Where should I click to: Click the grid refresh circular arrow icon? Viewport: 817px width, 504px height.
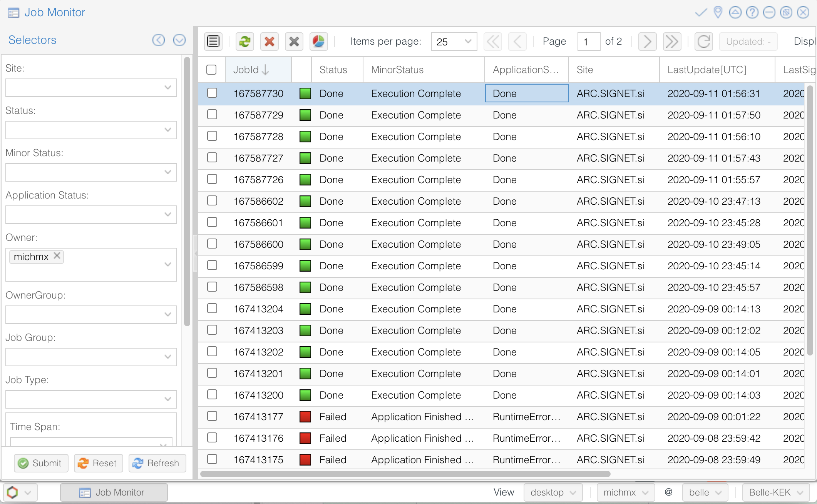pyautogui.click(x=704, y=41)
